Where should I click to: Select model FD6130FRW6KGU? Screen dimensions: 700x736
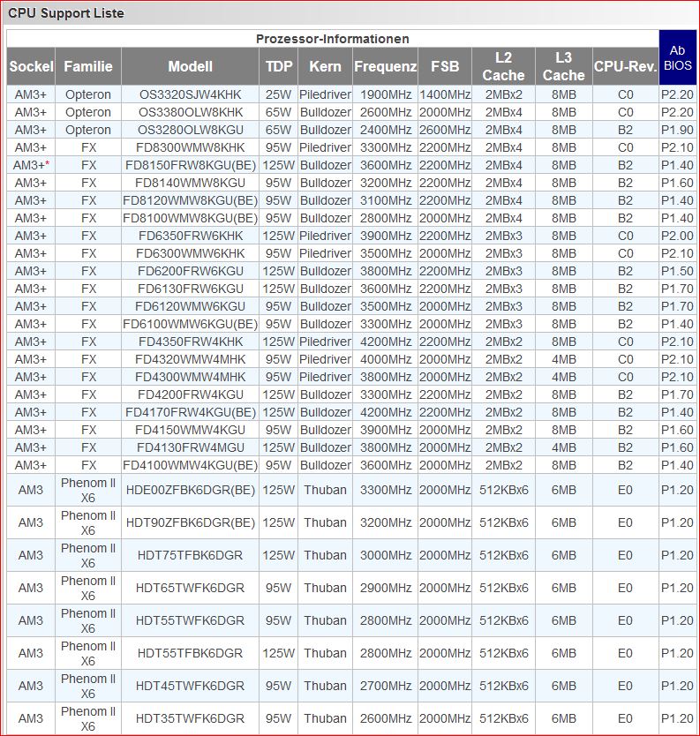[190, 289]
